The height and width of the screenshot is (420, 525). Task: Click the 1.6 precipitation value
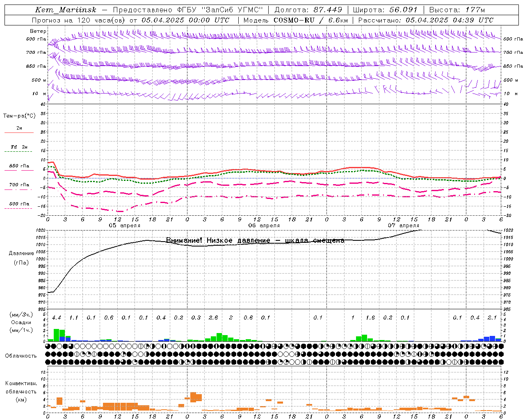click(x=370, y=317)
